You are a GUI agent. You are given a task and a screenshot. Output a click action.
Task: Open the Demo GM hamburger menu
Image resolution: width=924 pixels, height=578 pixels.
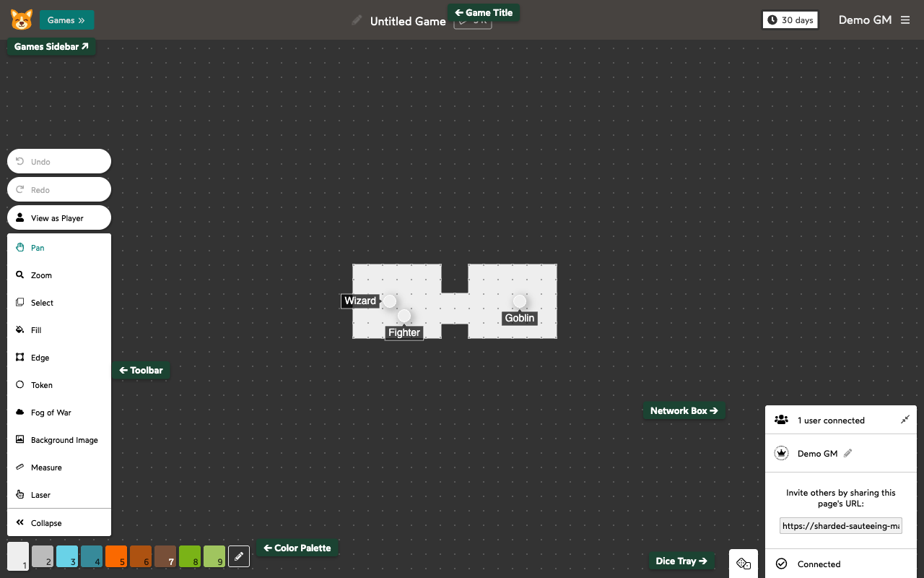pos(905,20)
